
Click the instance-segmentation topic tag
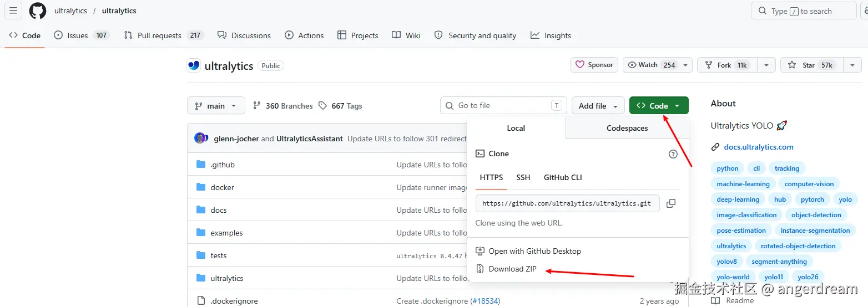click(x=815, y=231)
